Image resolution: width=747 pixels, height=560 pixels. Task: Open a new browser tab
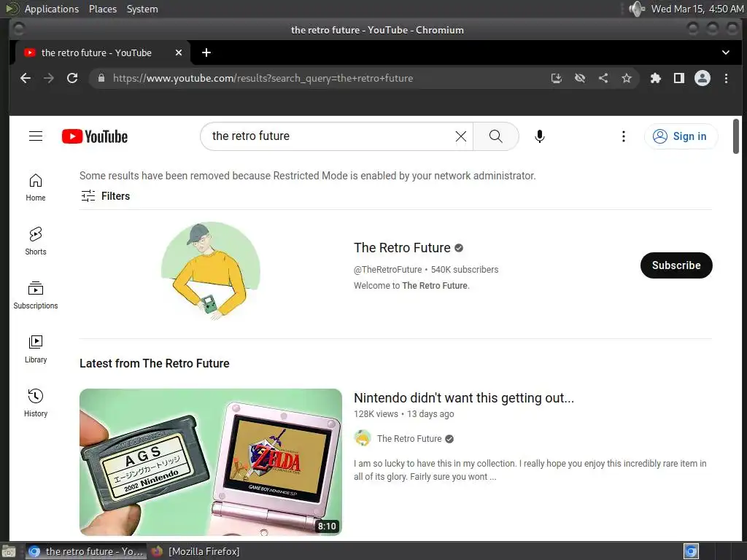coord(206,52)
